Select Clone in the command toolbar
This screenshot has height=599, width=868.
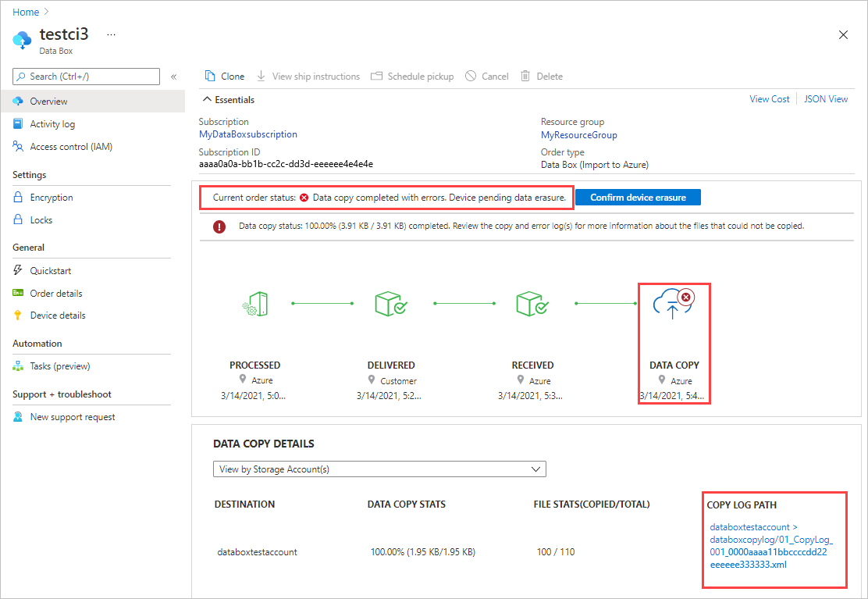click(x=224, y=76)
